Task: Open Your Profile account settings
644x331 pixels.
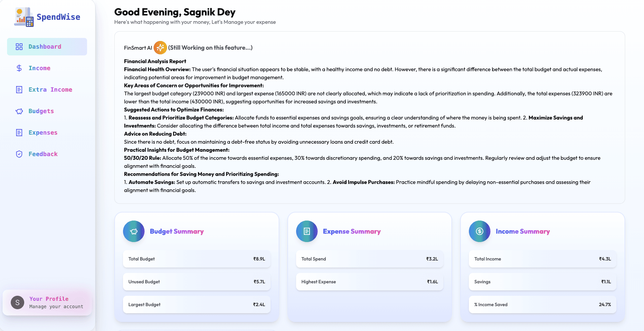Action: click(x=47, y=302)
